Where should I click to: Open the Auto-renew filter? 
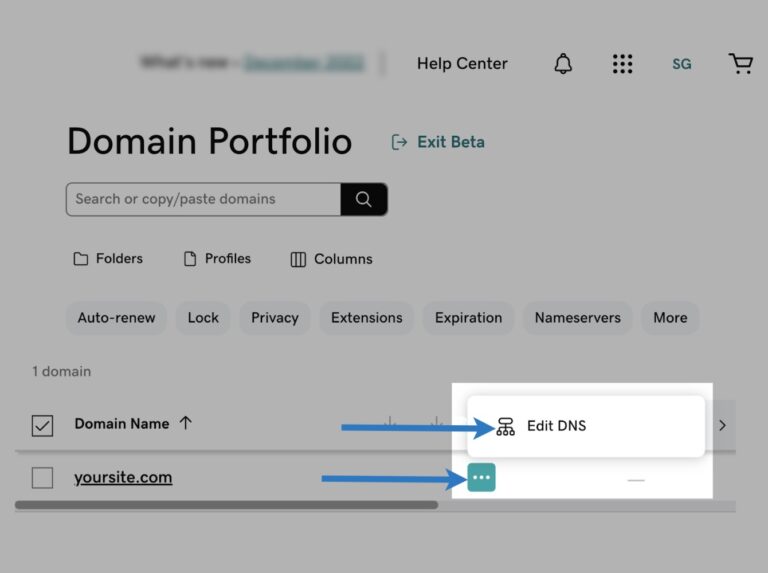pyautogui.click(x=116, y=318)
